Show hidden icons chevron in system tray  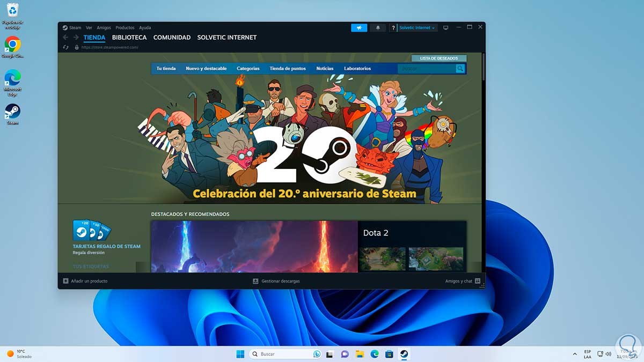click(x=575, y=354)
